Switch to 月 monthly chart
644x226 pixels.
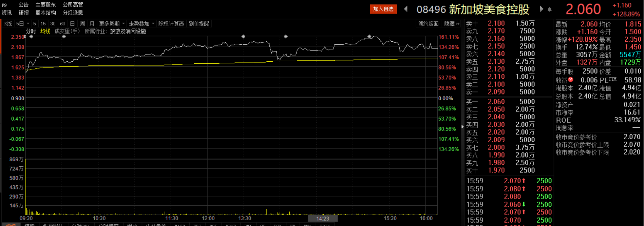click(x=92, y=24)
